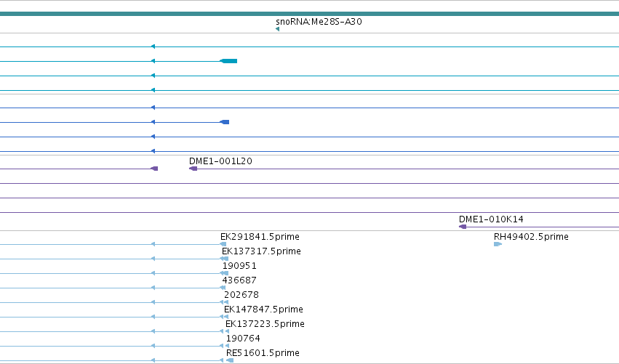The image size is (619, 364).
Task: Click the RH49402.5prime label
Action: click(531, 236)
